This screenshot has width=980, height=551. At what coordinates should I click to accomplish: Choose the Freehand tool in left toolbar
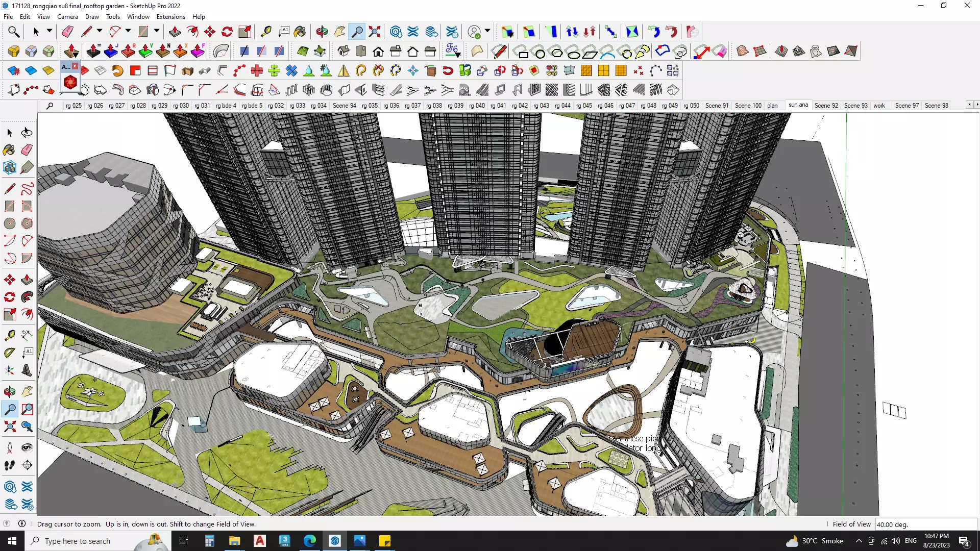(x=27, y=189)
